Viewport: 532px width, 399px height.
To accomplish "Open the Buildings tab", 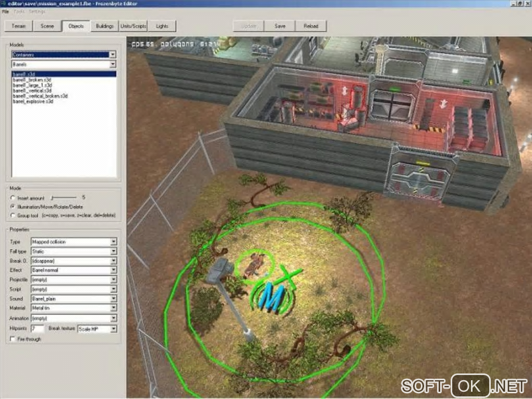I will pos(104,26).
